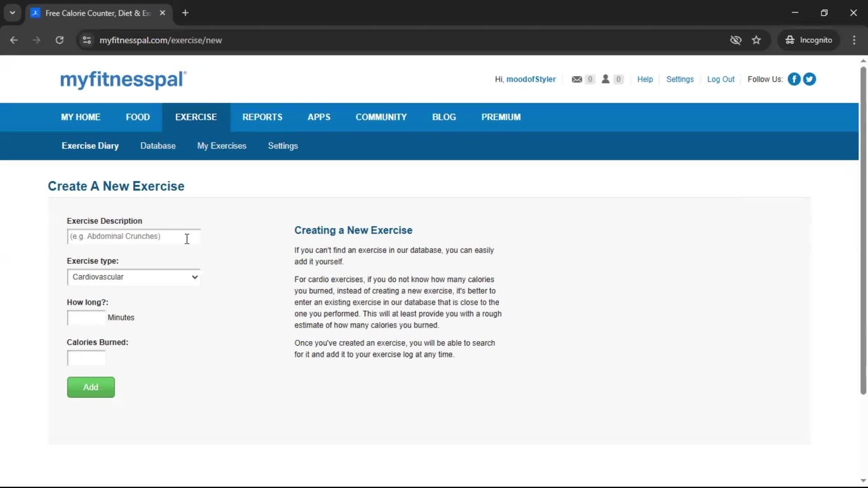Go to the COMMUNITY section
The width and height of the screenshot is (868, 488).
[381, 117]
